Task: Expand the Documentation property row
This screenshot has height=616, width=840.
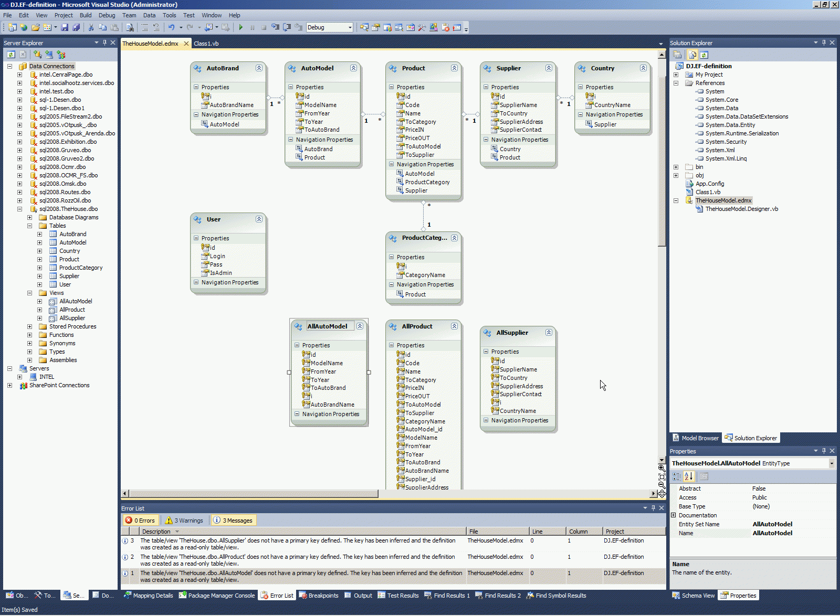Action: coord(674,515)
